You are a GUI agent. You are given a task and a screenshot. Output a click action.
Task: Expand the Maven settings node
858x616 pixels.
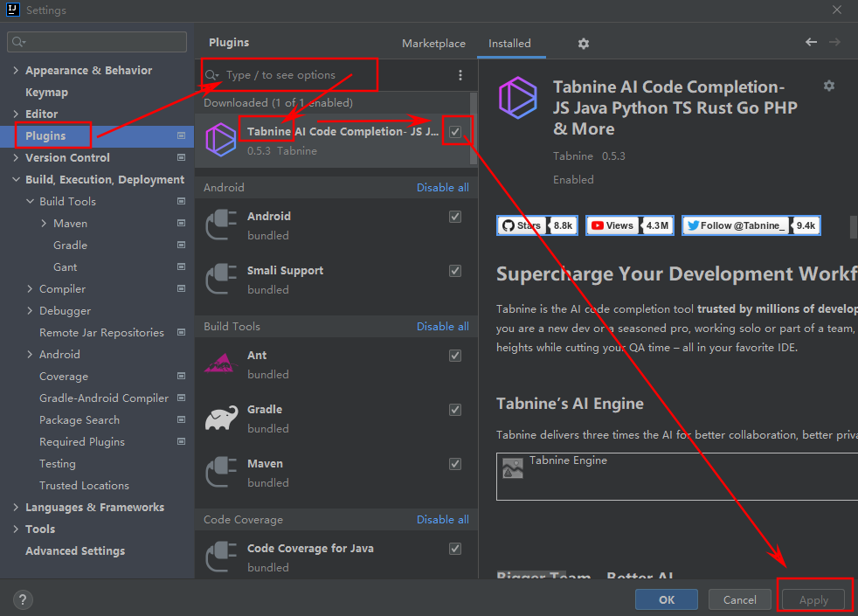click(44, 223)
